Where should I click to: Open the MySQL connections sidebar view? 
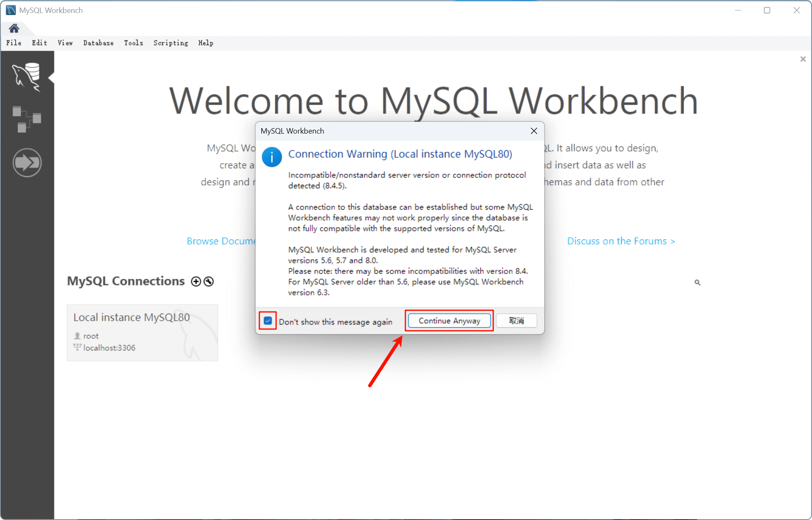pos(27,77)
